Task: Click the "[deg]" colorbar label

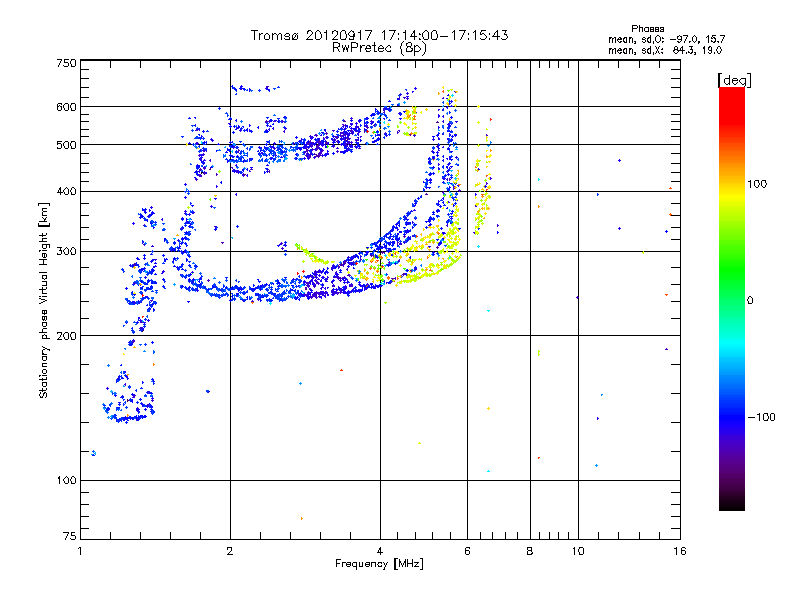Action: click(x=734, y=80)
